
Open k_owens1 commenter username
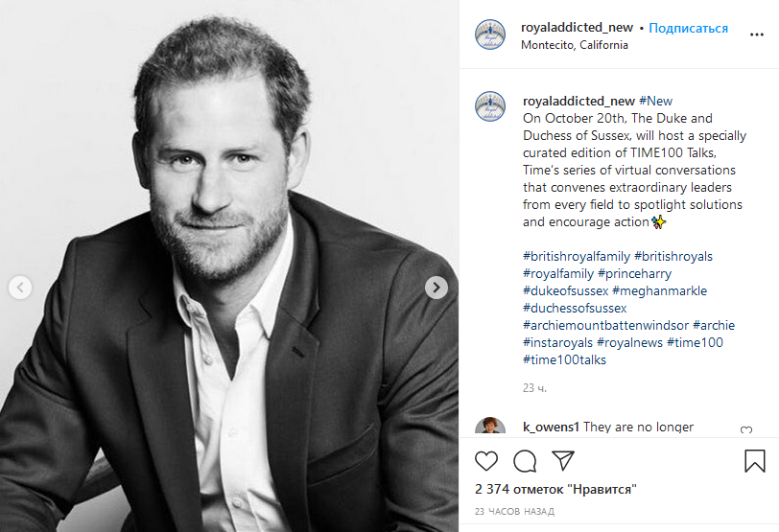pos(551,427)
